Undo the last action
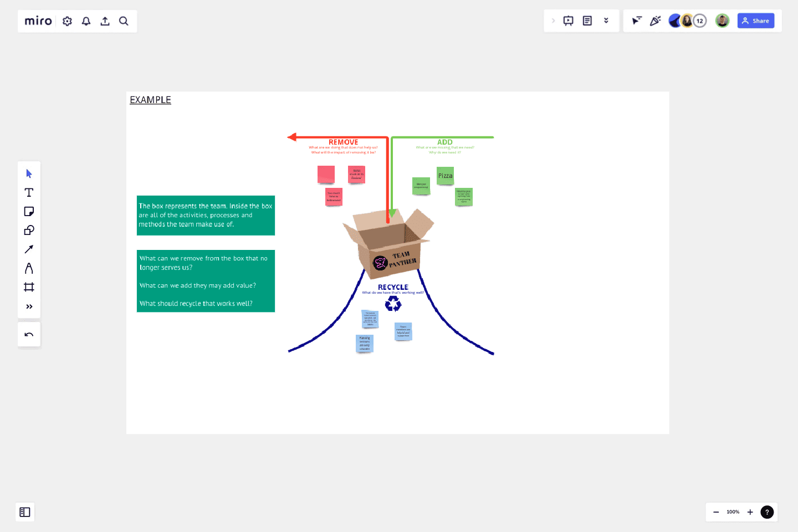 (29, 334)
